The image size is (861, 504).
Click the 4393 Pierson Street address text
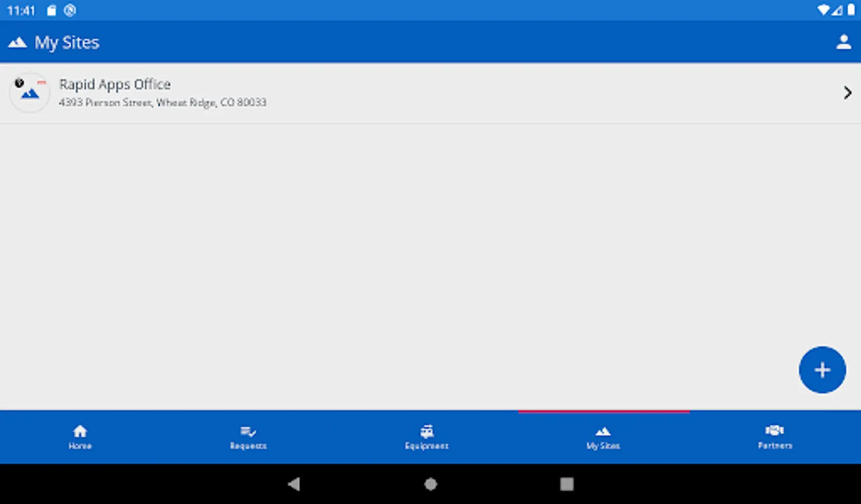tap(163, 102)
